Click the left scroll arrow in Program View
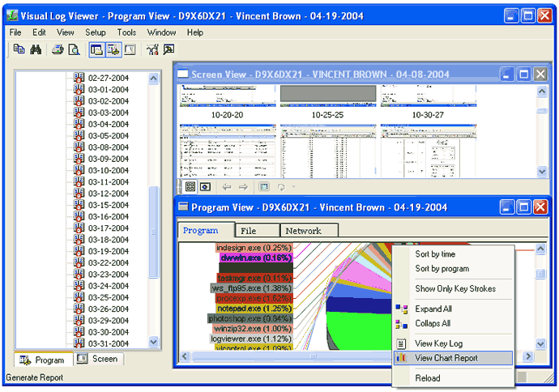This screenshot has width=559, height=392. tap(185, 356)
